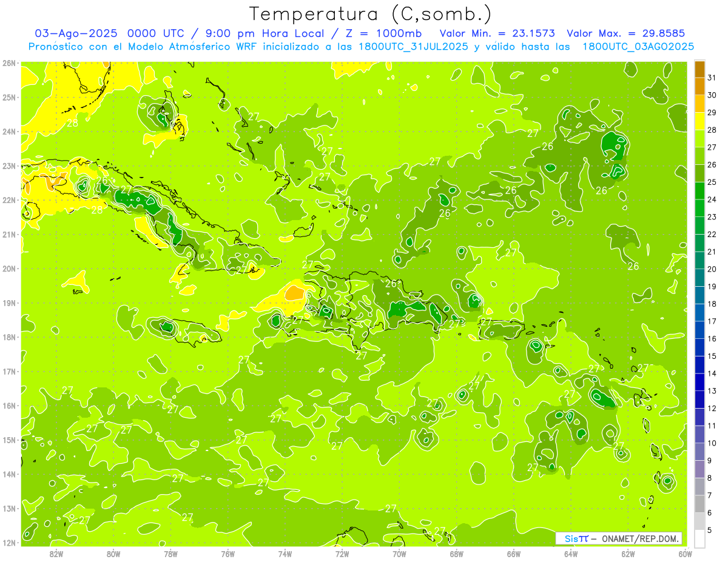The image size is (728, 562).
Task: Click color scale label "29"
Action: click(x=712, y=113)
